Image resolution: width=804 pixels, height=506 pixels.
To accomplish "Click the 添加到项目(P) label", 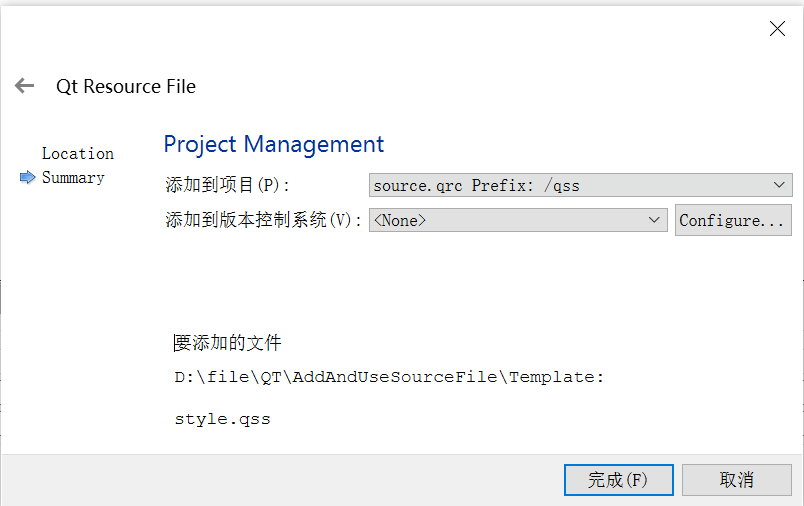I will click(227, 185).
